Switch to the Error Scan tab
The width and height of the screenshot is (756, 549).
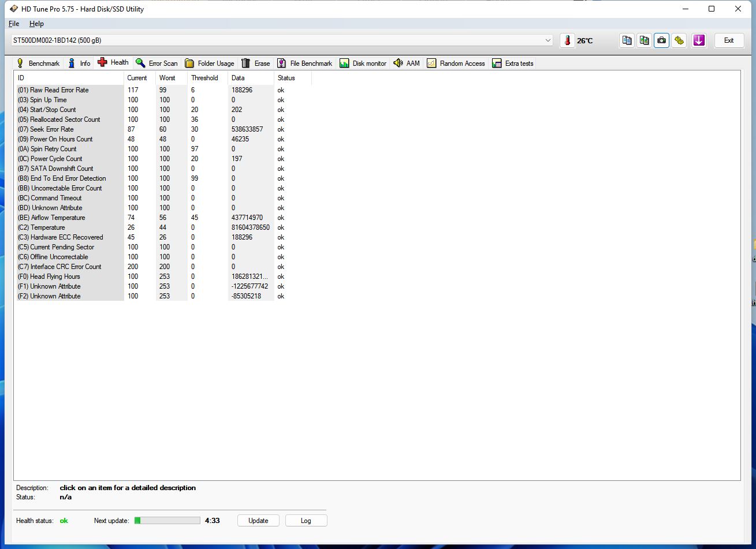[157, 64]
